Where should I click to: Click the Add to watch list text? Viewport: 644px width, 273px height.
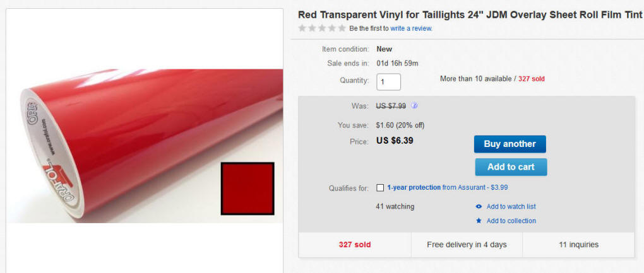pos(511,207)
